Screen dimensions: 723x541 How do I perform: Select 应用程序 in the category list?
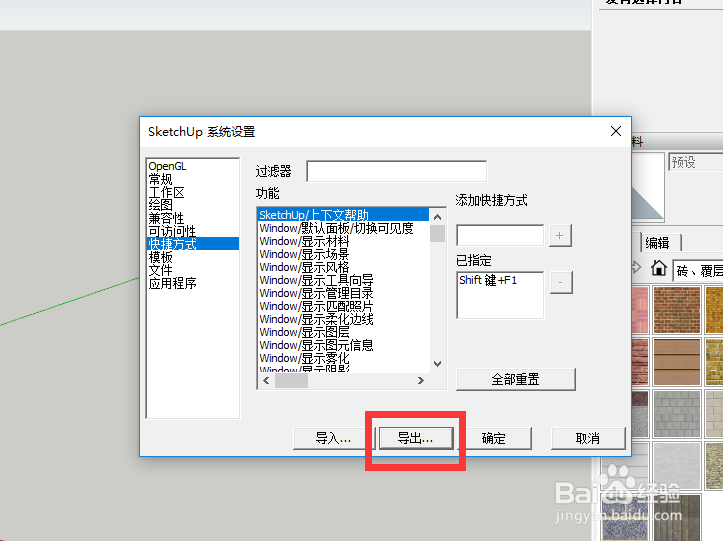[x=172, y=283]
